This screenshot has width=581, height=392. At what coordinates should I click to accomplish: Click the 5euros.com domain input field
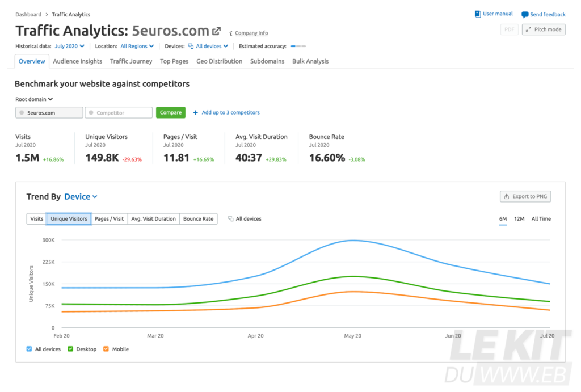pos(49,113)
